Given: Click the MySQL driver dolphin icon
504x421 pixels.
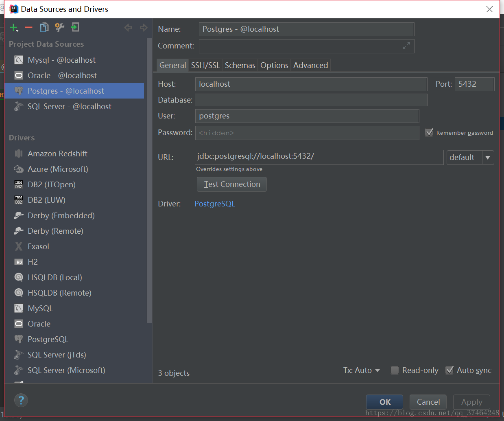Looking at the screenshot, I should [19, 308].
